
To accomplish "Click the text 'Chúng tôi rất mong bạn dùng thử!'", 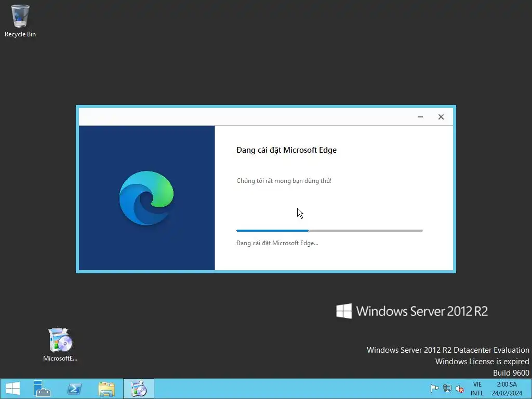I will pyautogui.click(x=284, y=181).
